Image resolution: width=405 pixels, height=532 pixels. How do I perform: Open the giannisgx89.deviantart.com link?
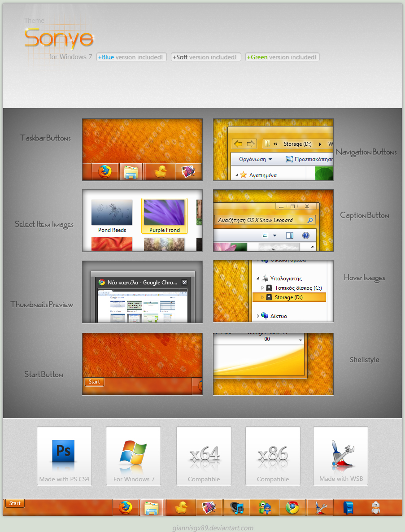(x=202, y=528)
